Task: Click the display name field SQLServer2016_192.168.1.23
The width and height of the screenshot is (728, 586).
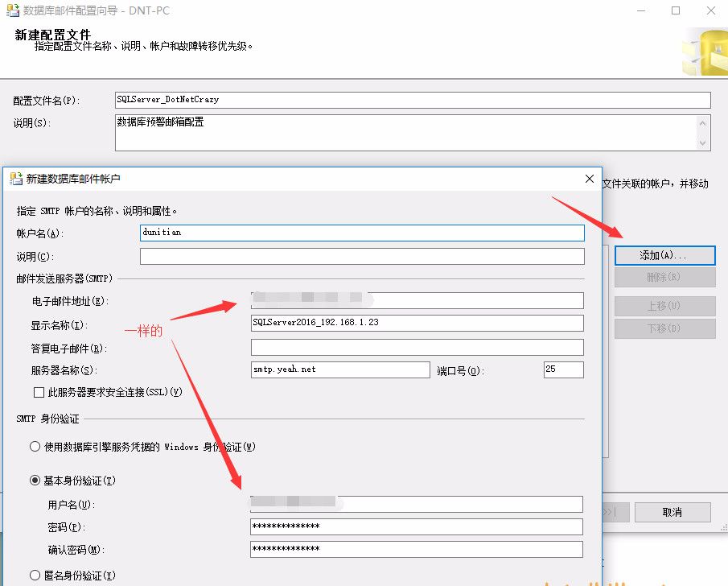Action: pos(417,323)
